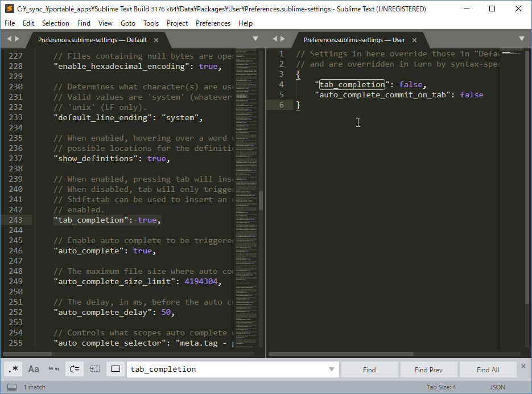The width and height of the screenshot is (532, 394).
Task: Expand the find history dropdown arrow
Action: coord(332,370)
